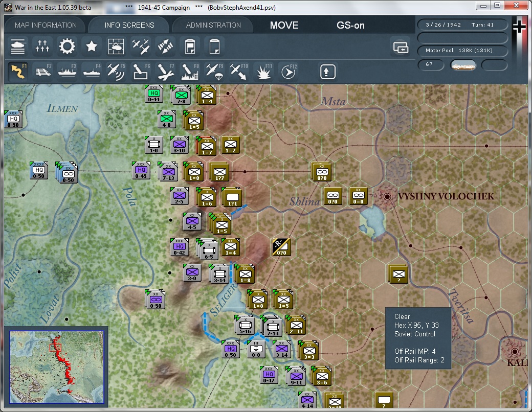Select the purple HQ unit labeled 0-47
The height and width of the screenshot is (412, 532).
269,375
